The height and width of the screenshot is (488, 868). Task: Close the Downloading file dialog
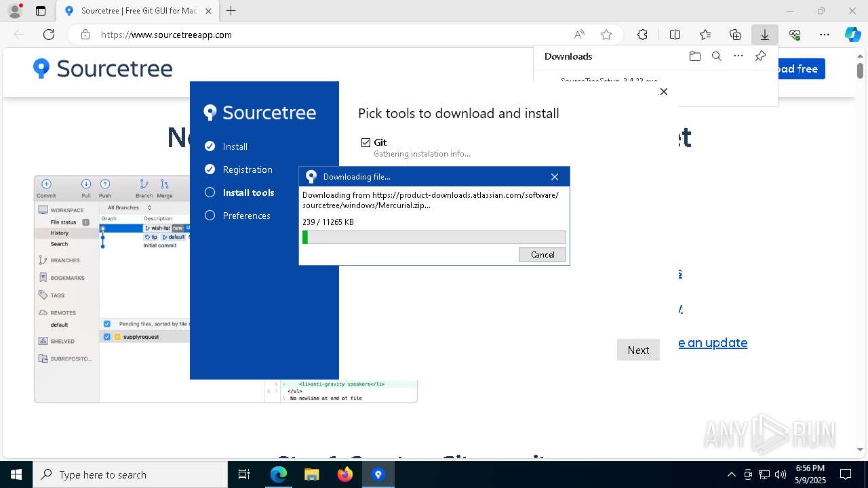coord(555,177)
